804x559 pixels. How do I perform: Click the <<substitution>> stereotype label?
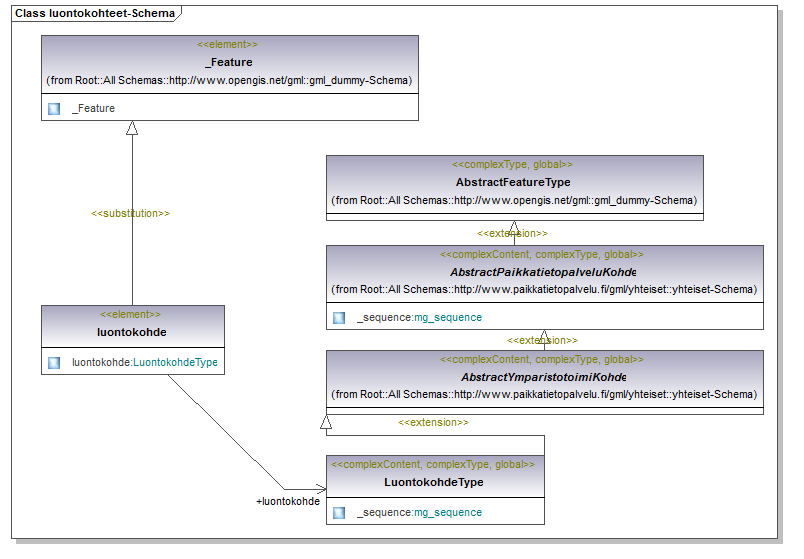[130, 214]
